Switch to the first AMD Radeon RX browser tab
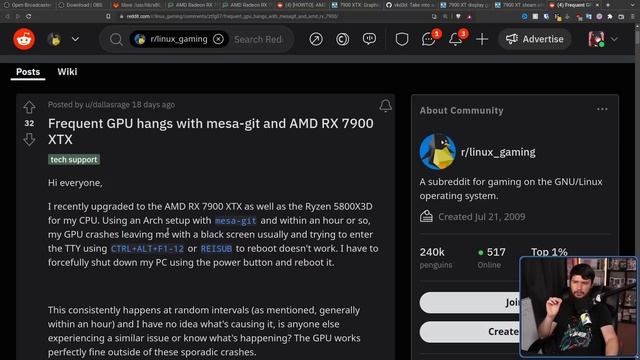This screenshot has height=360, width=640. tap(191, 5)
